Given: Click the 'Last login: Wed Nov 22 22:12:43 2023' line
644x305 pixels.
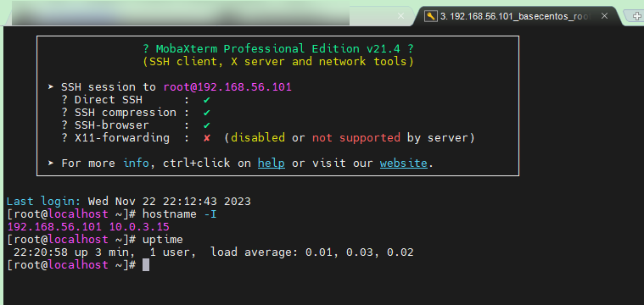Looking at the screenshot, I should (x=129, y=202).
